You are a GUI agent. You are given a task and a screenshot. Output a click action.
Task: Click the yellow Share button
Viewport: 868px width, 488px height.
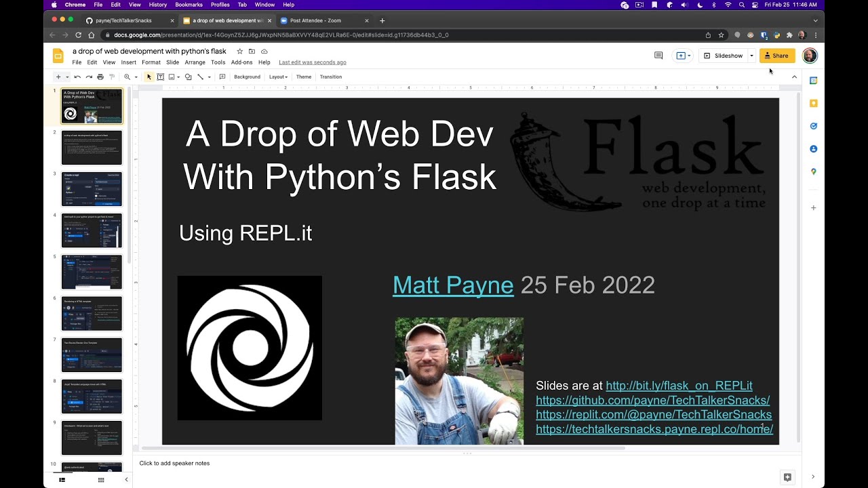point(776,56)
